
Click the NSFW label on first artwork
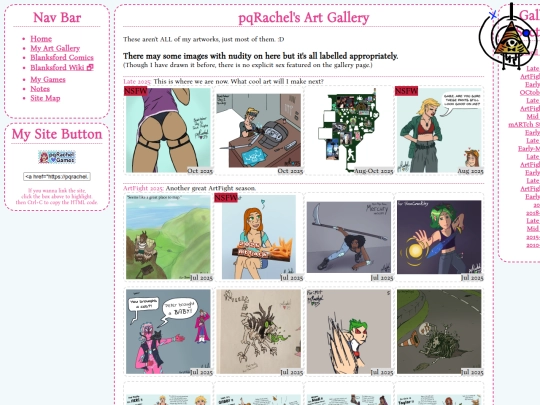[x=136, y=91]
